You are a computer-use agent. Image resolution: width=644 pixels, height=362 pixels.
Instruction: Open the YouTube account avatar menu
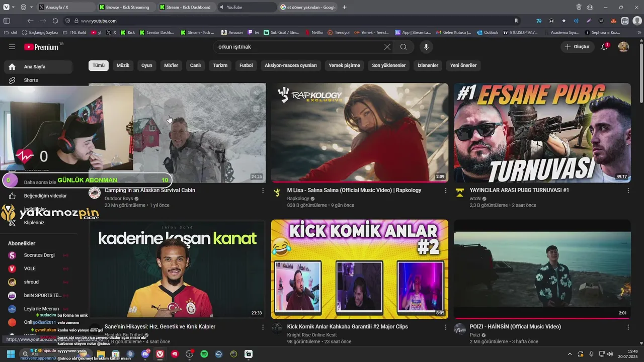click(623, 47)
